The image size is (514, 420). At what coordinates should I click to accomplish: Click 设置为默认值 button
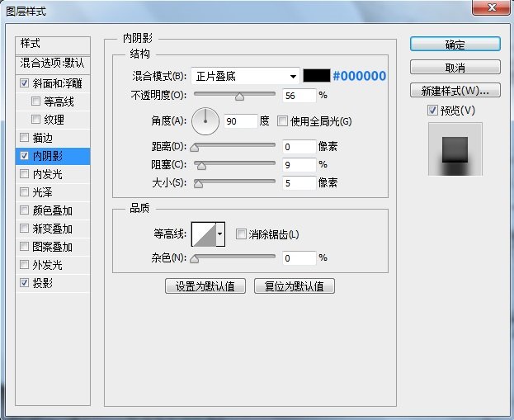tap(205, 286)
